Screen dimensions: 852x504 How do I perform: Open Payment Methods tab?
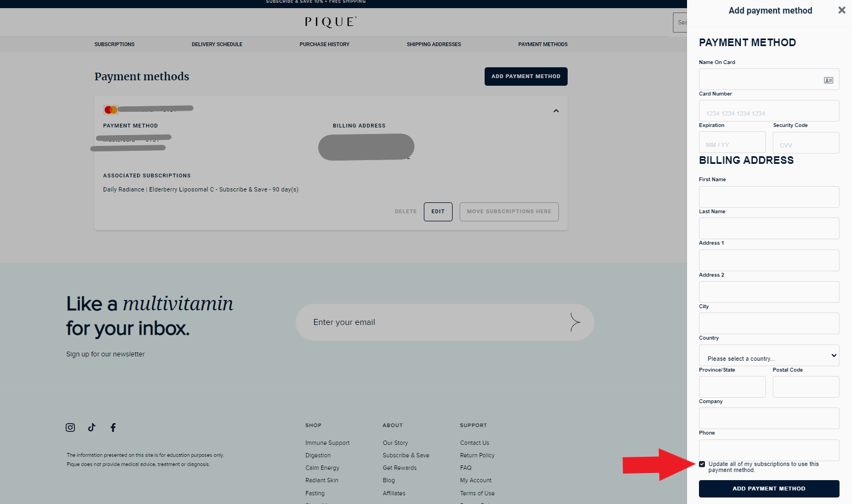coord(543,44)
